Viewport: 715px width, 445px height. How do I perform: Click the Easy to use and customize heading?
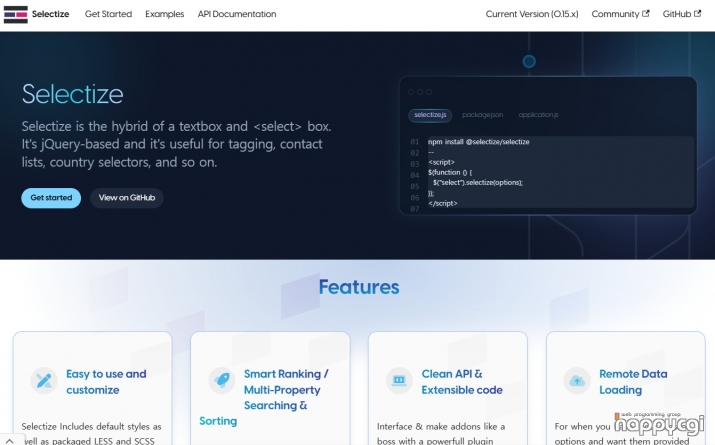pyautogui.click(x=106, y=382)
